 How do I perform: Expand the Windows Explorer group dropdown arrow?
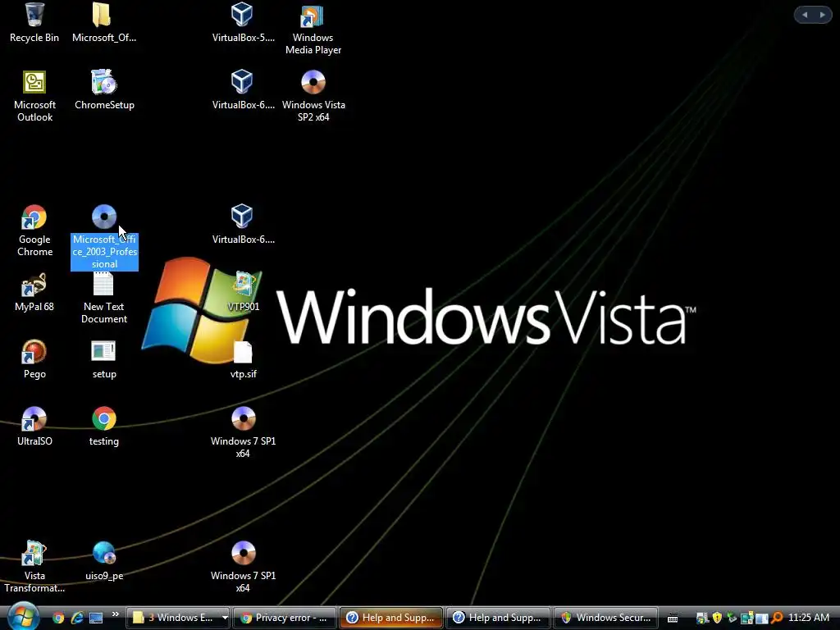pos(225,618)
